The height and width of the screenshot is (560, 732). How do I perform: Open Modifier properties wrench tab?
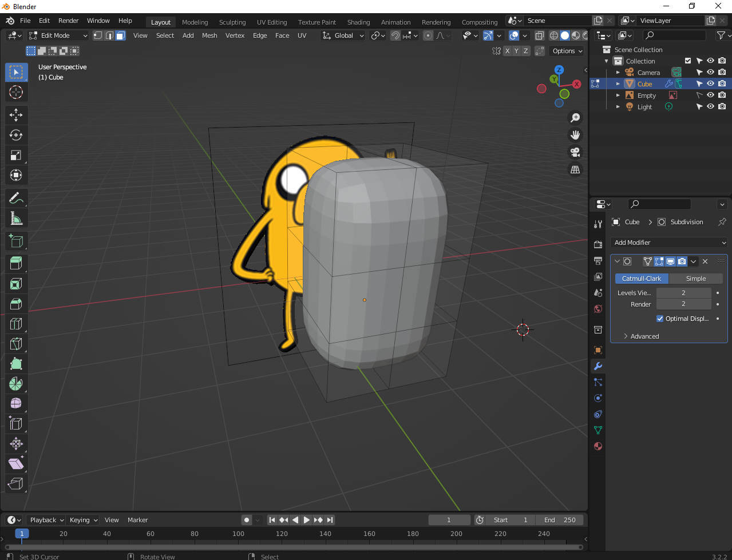(598, 366)
